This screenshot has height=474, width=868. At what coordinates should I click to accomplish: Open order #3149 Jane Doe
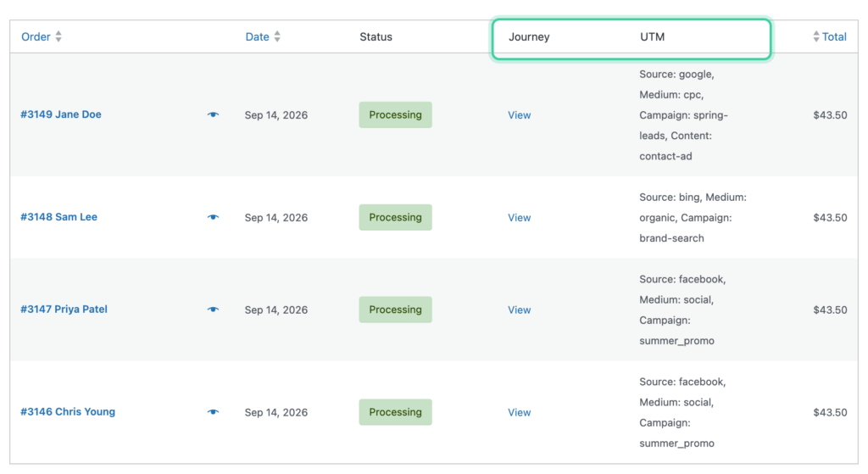click(x=61, y=114)
